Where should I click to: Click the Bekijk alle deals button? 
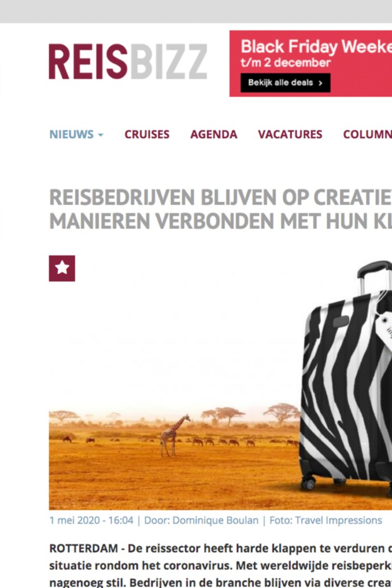click(285, 83)
